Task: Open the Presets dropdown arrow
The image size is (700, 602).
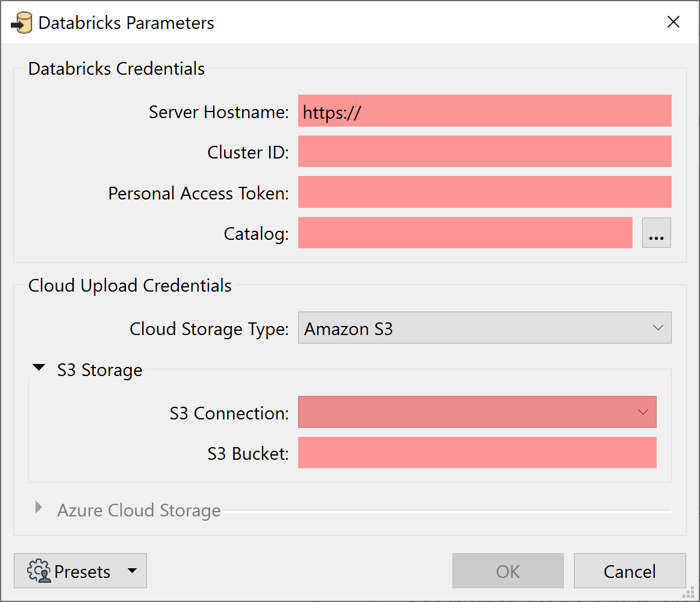Action: [x=133, y=571]
